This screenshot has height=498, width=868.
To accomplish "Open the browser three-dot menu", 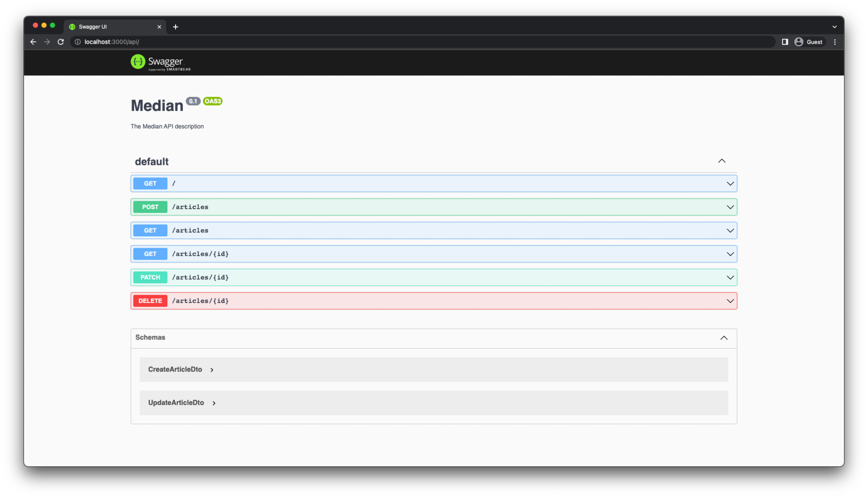I will 835,42.
